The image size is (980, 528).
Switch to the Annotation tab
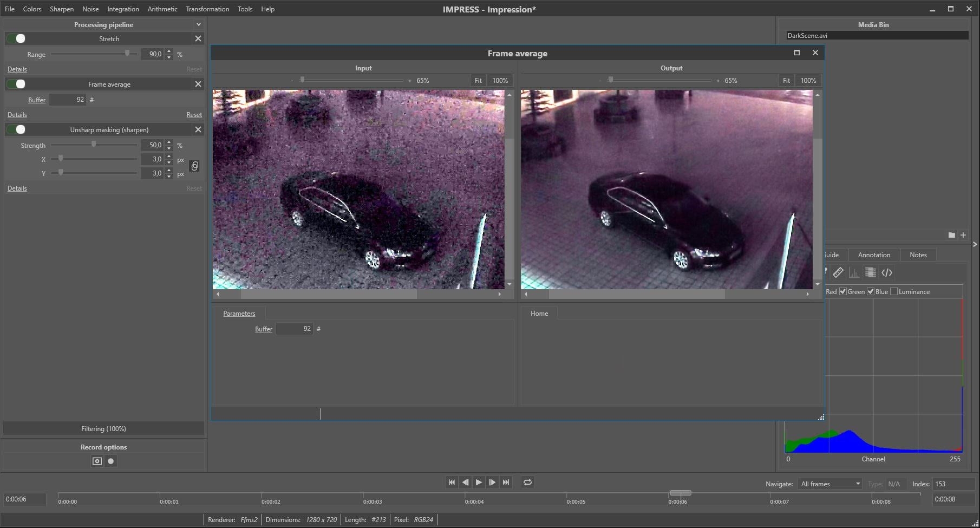(x=873, y=255)
